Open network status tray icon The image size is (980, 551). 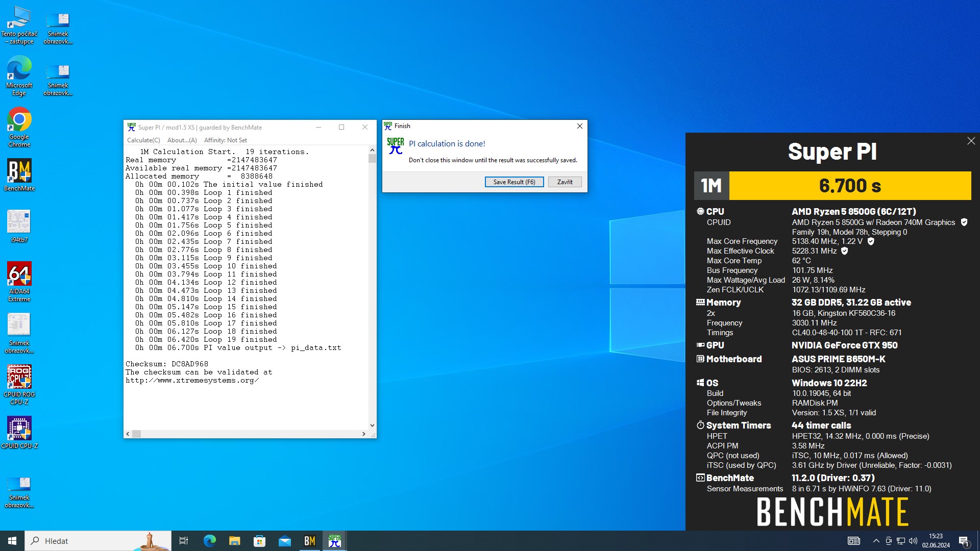[901, 541]
